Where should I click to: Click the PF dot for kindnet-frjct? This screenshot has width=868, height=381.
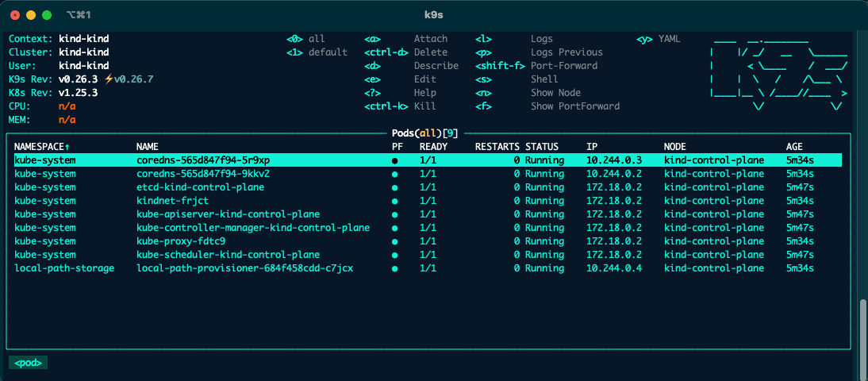(394, 201)
